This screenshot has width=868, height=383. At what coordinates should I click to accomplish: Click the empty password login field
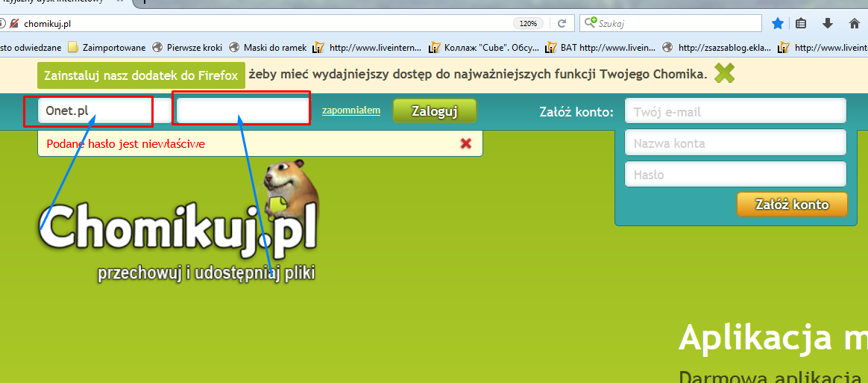coord(242,110)
